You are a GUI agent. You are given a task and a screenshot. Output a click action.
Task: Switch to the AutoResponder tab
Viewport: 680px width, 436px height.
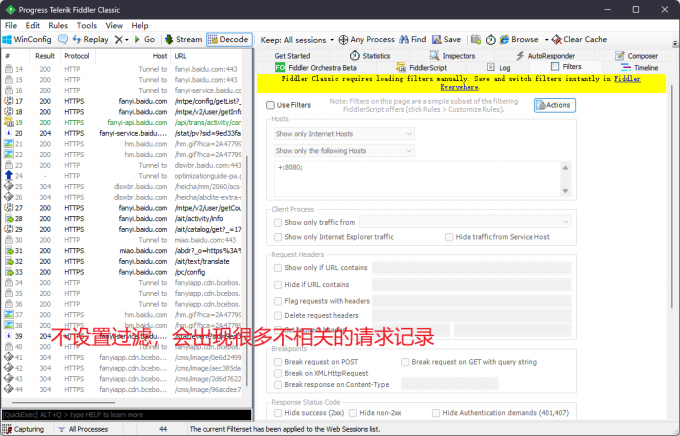click(x=545, y=56)
